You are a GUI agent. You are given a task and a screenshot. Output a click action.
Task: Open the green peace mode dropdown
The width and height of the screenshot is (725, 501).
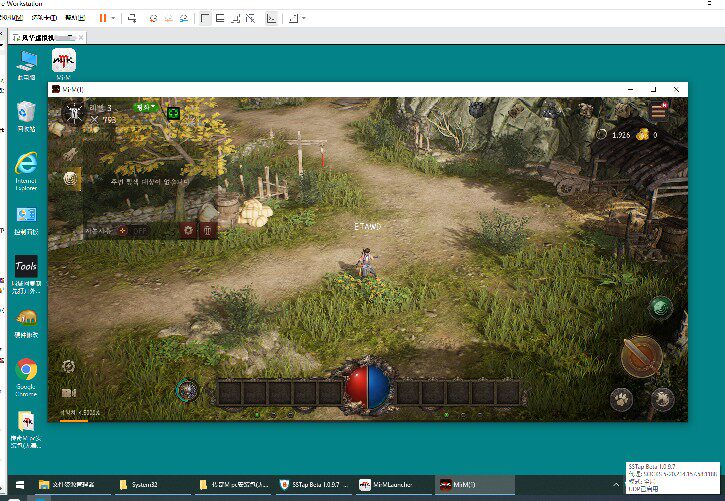(x=145, y=107)
